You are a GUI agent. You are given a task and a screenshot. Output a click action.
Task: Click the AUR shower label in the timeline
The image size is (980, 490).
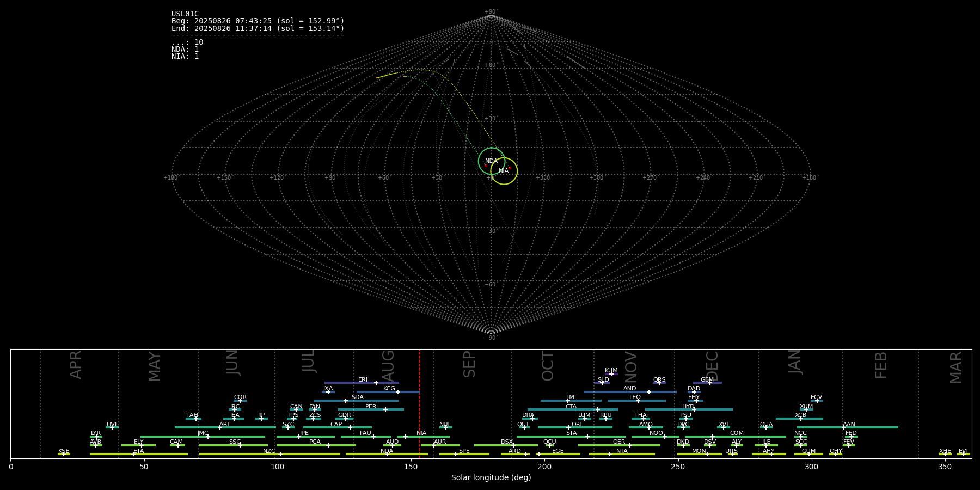(x=440, y=442)
